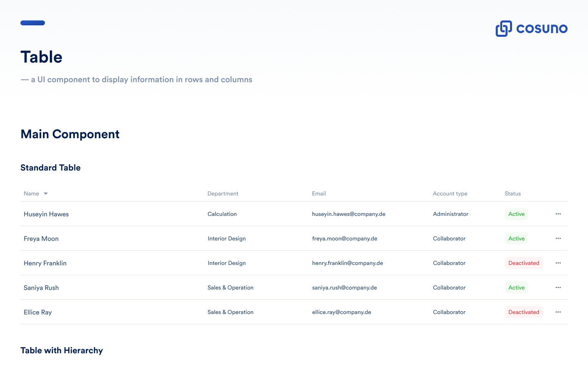The image size is (588, 368).
Task: Click Active status badge for Huseyin Hawes
Action: pyautogui.click(x=516, y=214)
